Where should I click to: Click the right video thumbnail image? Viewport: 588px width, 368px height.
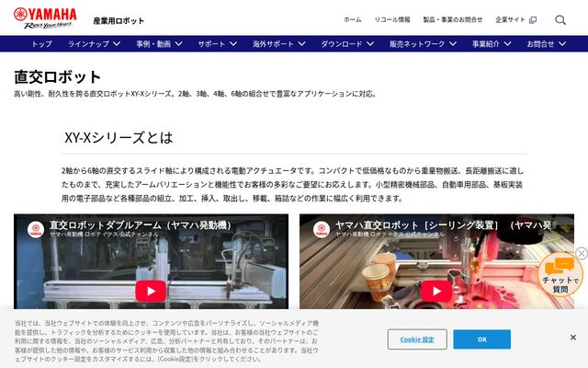point(436,261)
